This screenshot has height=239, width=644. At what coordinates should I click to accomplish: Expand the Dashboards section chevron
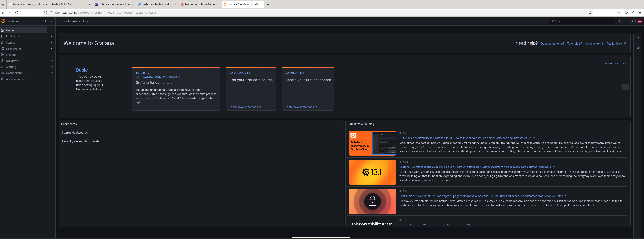click(x=52, y=49)
